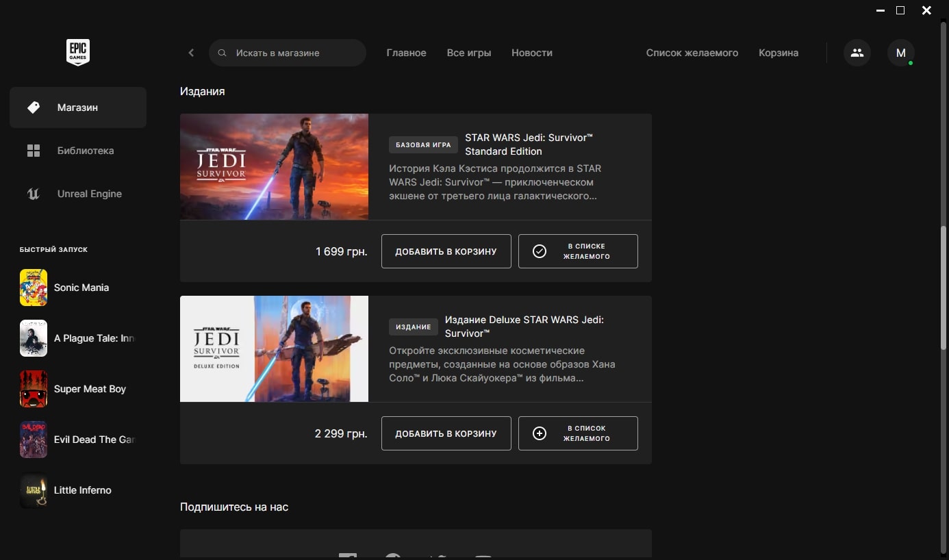The image size is (949, 560).
Task: Open Издание Deluxe STAR WARS Jedi title
Action: (524, 327)
